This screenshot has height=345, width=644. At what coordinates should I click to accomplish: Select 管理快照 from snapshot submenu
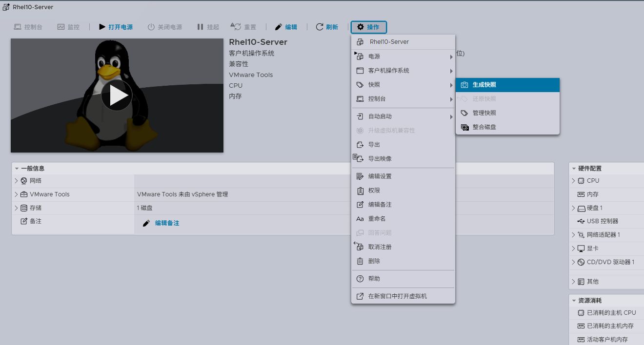(484, 113)
